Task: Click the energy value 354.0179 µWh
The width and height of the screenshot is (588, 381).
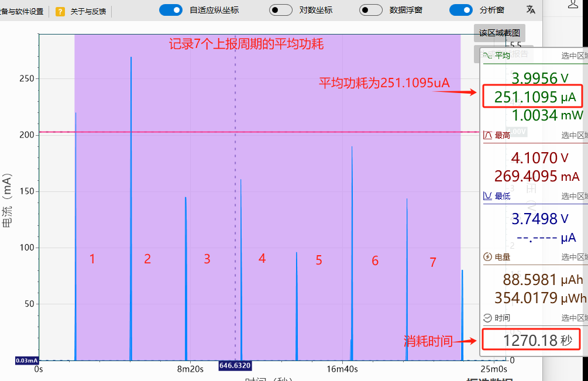Action: [541, 298]
